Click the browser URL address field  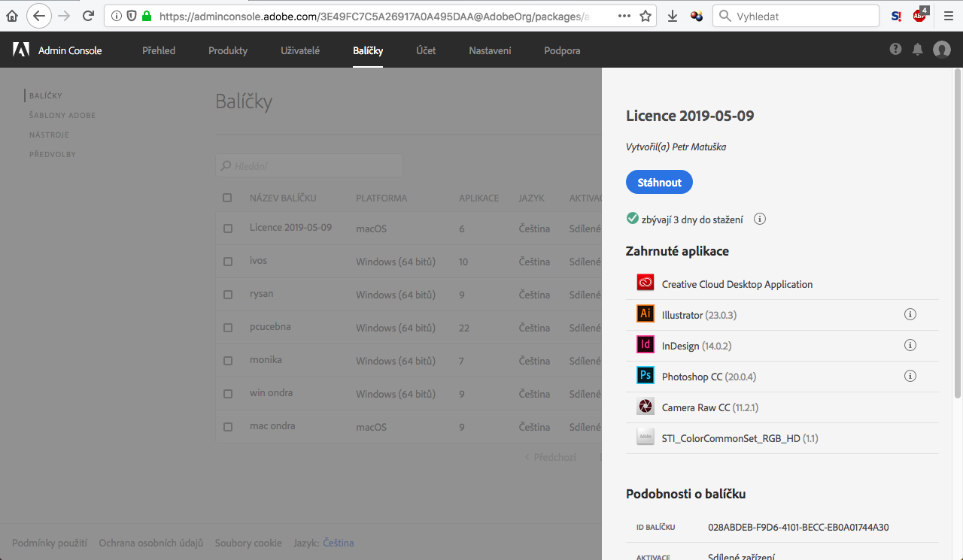point(380,16)
